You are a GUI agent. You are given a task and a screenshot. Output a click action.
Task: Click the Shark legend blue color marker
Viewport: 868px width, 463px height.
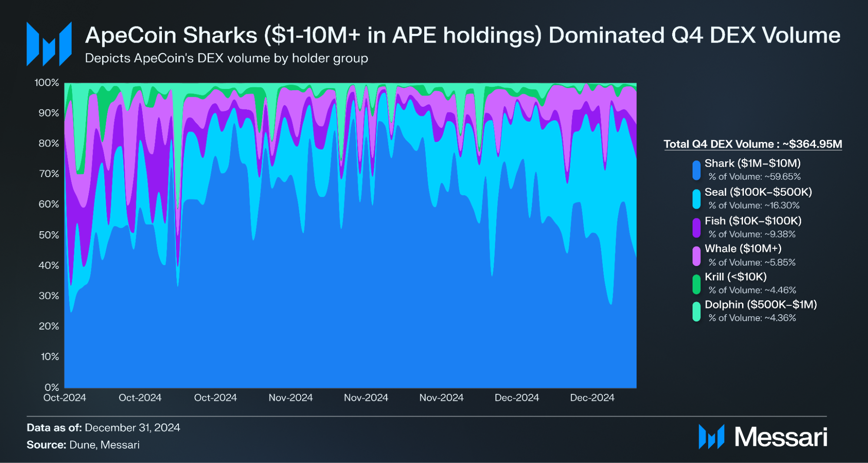[x=696, y=170]
